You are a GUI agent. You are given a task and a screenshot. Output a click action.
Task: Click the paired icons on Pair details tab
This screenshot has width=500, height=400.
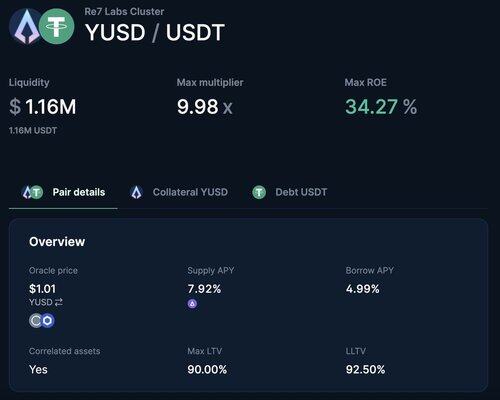tap(32, 192)
